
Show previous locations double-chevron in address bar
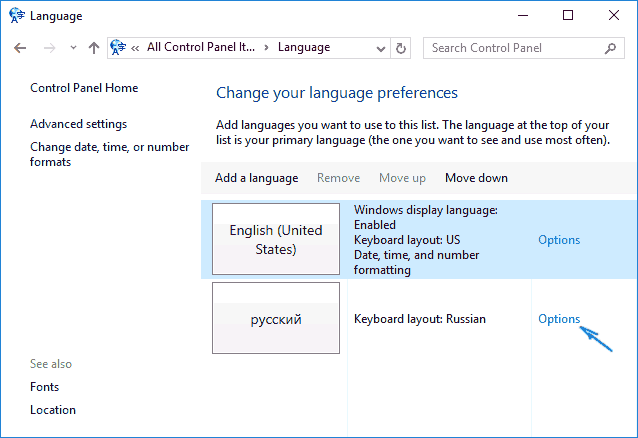[x=135, y=48]
